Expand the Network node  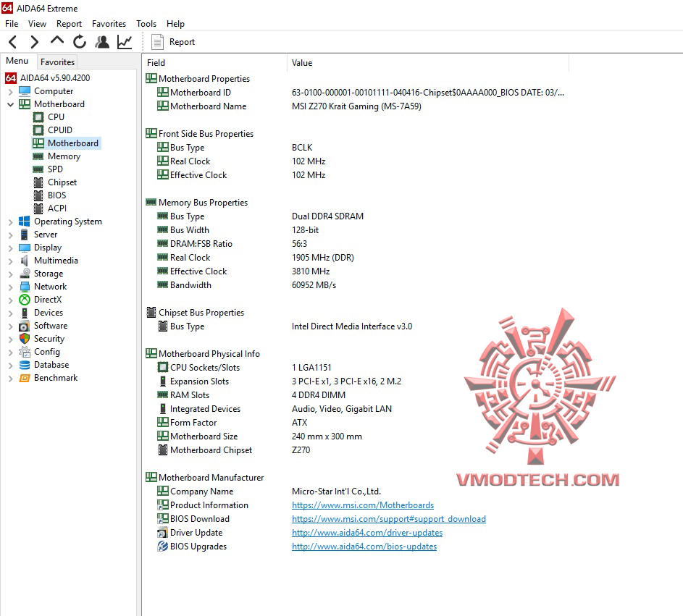click(x=10, y=287)
